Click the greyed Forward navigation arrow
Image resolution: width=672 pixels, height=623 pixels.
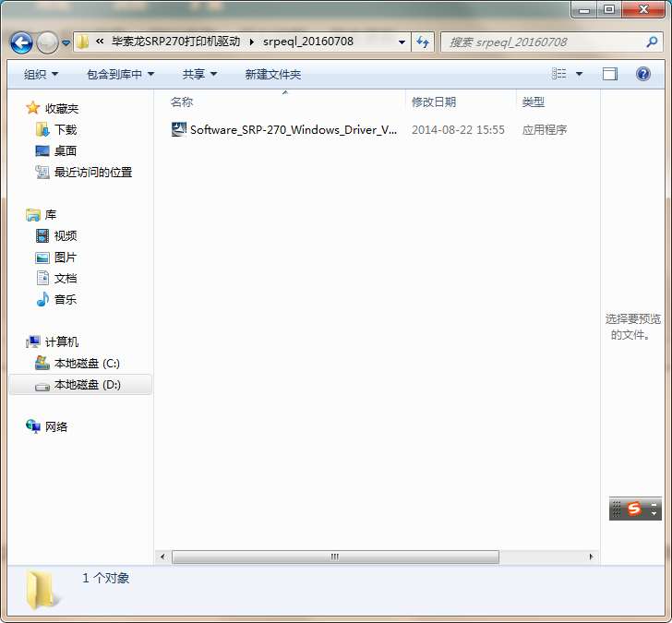pos(47,42)
